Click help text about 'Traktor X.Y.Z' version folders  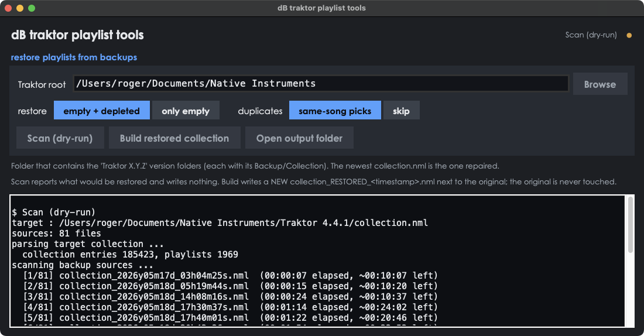point(255,166)
